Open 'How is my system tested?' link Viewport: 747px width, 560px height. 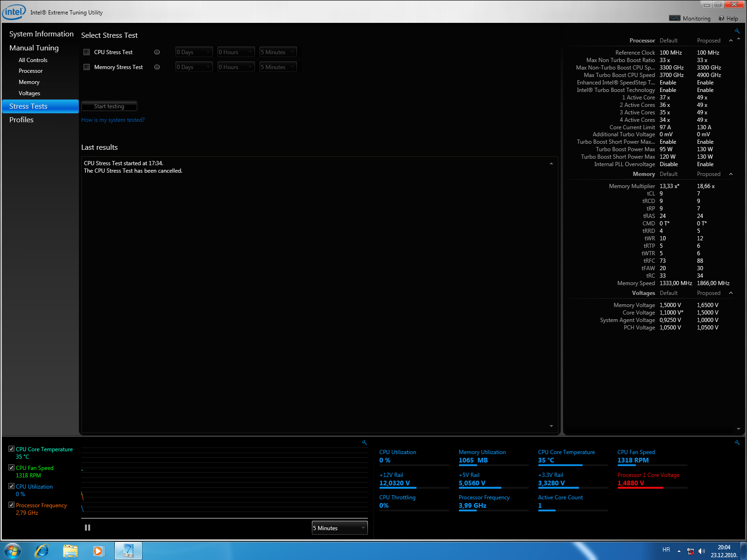point(113,120)
